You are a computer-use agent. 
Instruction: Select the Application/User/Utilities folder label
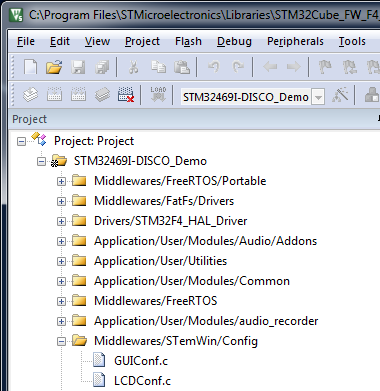161,261
